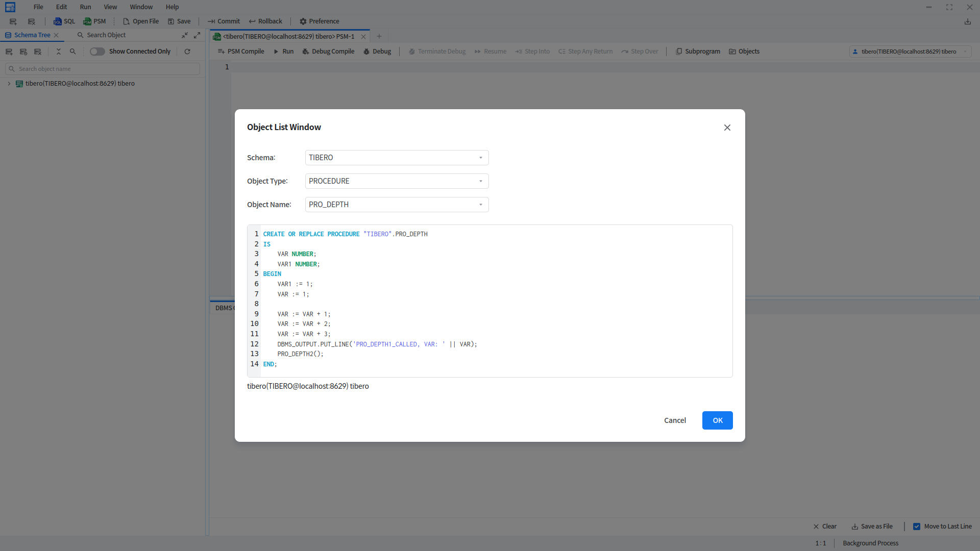Open a new PSM editor
This screenshot has width=980, height=551.
[x=94, y=21]
